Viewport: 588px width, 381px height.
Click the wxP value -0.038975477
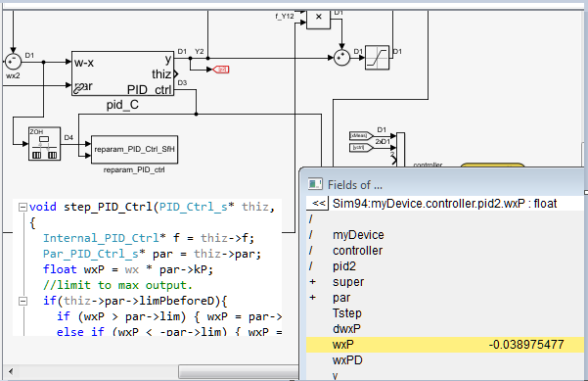[x=526, y=345]
